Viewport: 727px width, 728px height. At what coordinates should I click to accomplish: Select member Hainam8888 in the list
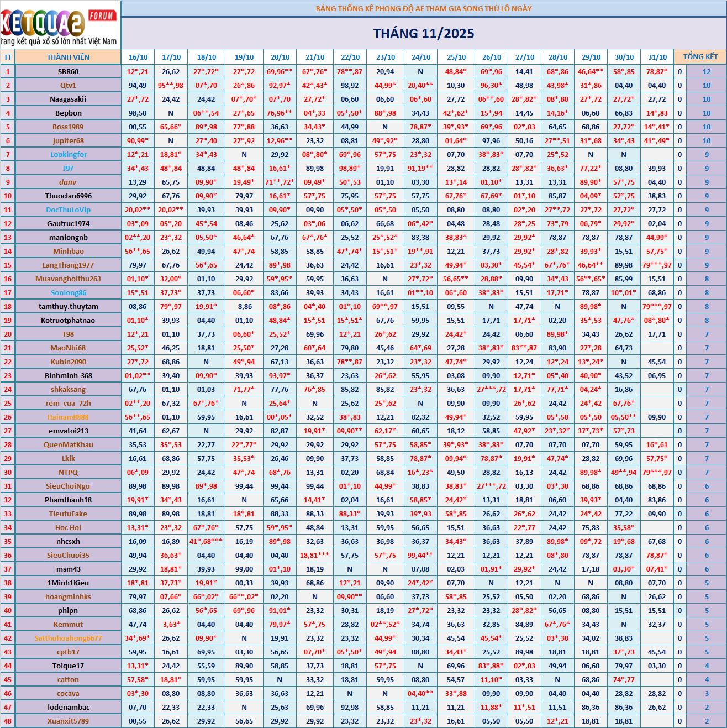[x=68, y=417]
